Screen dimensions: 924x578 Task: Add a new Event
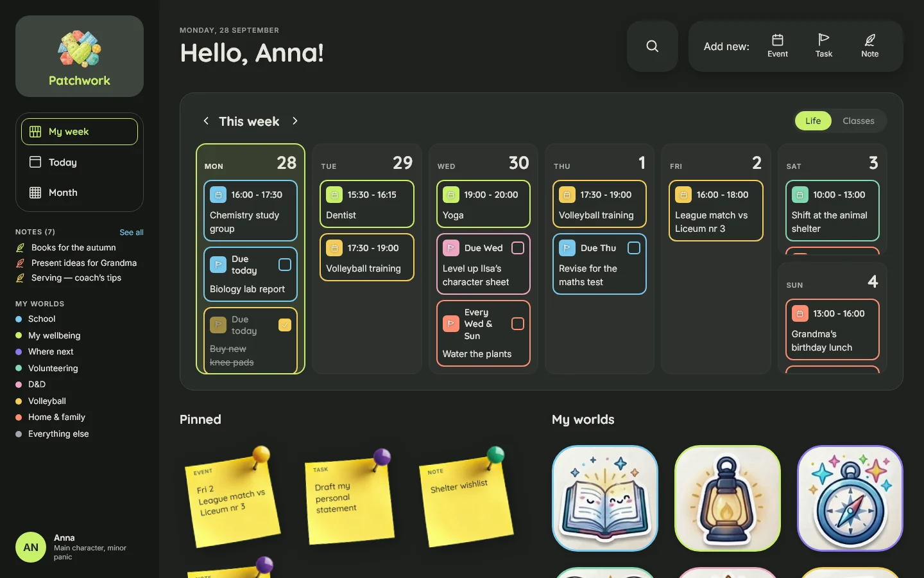[777, 46]
